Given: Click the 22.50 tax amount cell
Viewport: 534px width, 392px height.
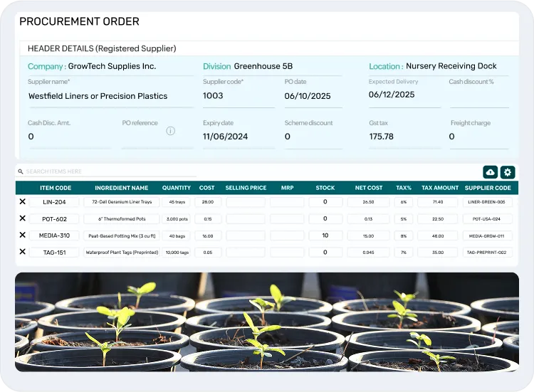Looking at the screenshot, I should click(438, 219).
